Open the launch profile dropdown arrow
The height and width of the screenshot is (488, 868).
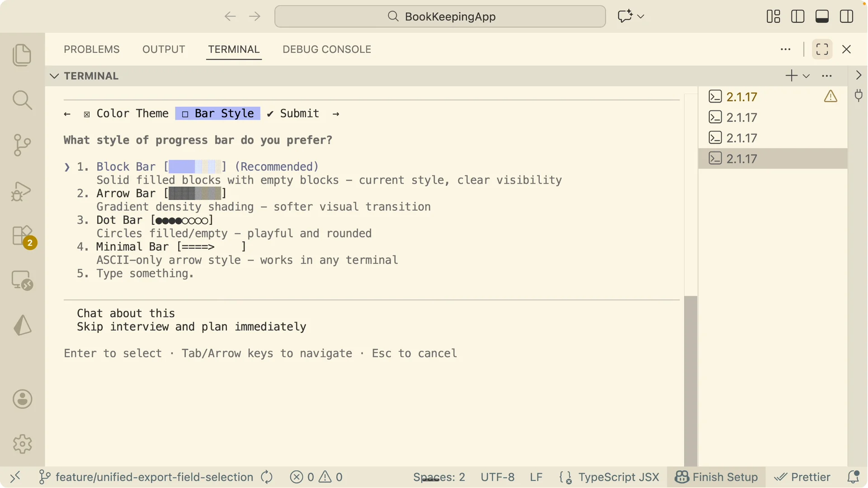click(806, 76)
